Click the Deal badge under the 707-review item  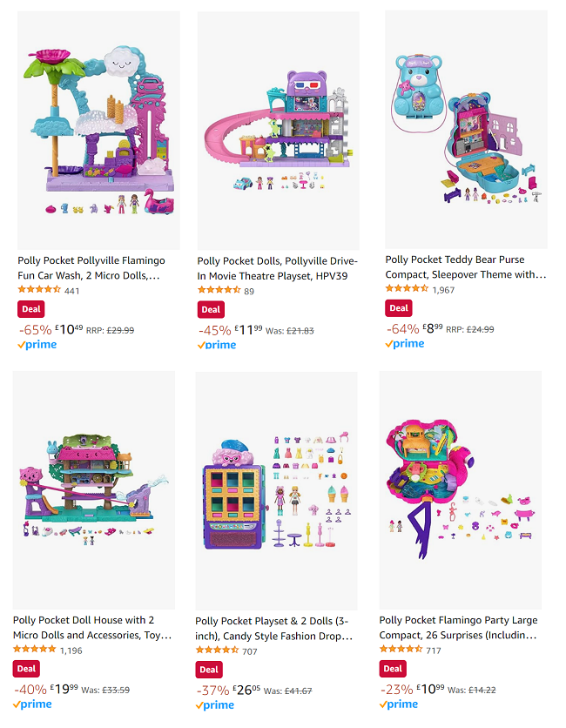(x=209, y=670)
